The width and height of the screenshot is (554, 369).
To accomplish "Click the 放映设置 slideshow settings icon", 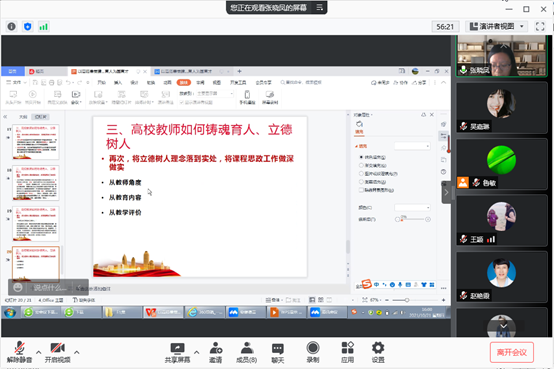I will [98, 97].
